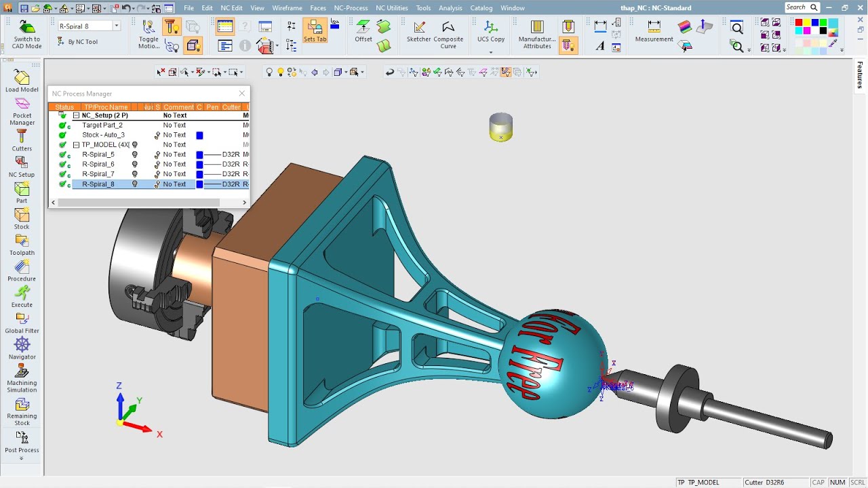Click the blue color swatch of R-Spiral_6
Viewport: 868px width, 488px height.
click(x=199, y=165)
